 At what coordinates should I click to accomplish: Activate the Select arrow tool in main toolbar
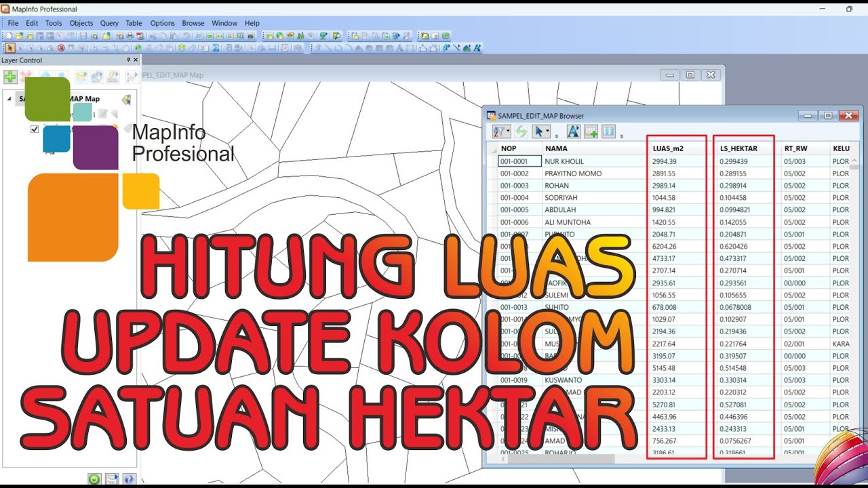pyautogui.click(x=10, y=47)
